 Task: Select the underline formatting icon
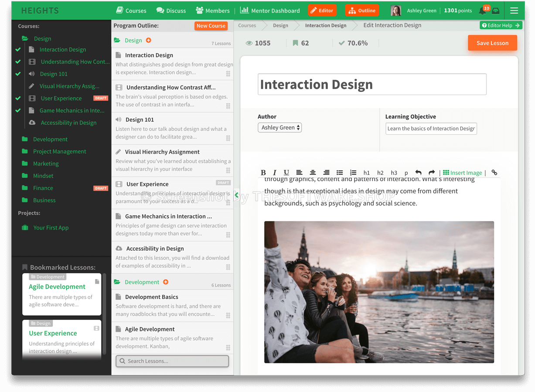[286, 172]
